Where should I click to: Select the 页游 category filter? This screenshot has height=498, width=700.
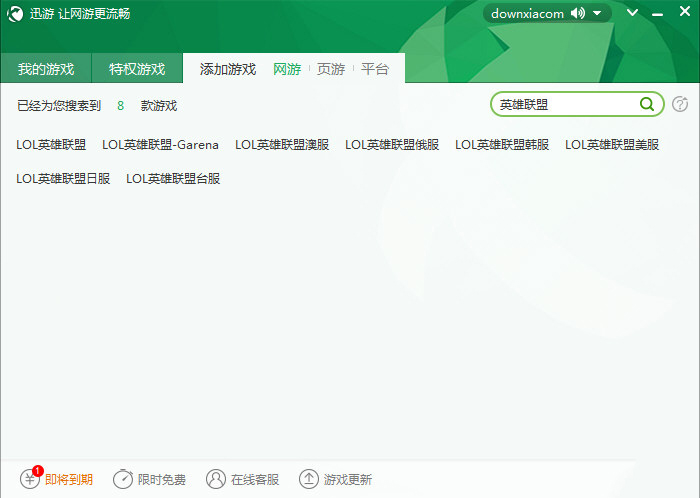tap(331, 69)
